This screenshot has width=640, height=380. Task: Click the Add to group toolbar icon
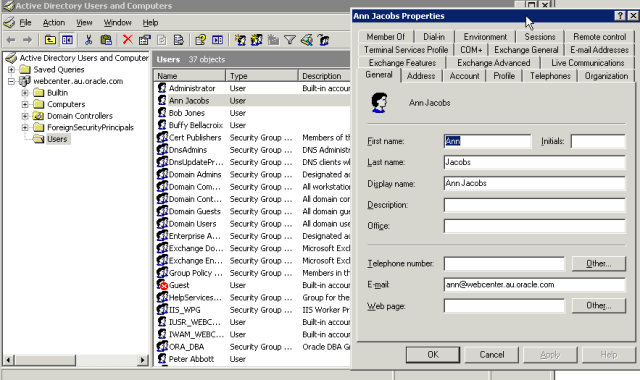(324, 40)
